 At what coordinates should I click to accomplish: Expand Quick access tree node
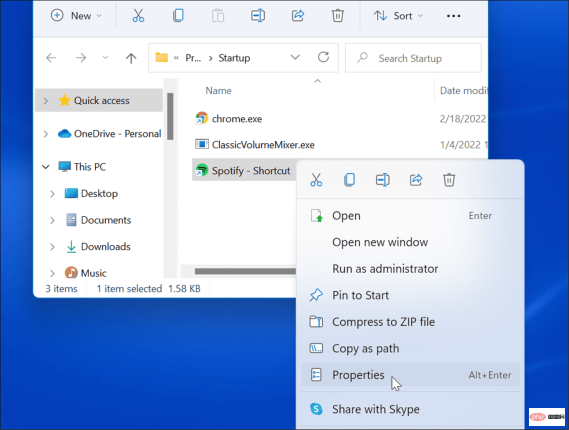(x=46, y=101)
